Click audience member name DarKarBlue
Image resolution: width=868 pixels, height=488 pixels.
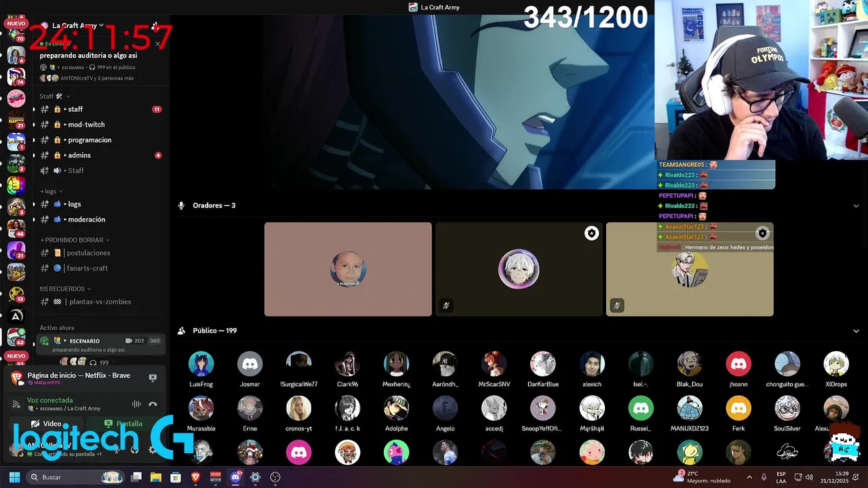coord(543,384)
